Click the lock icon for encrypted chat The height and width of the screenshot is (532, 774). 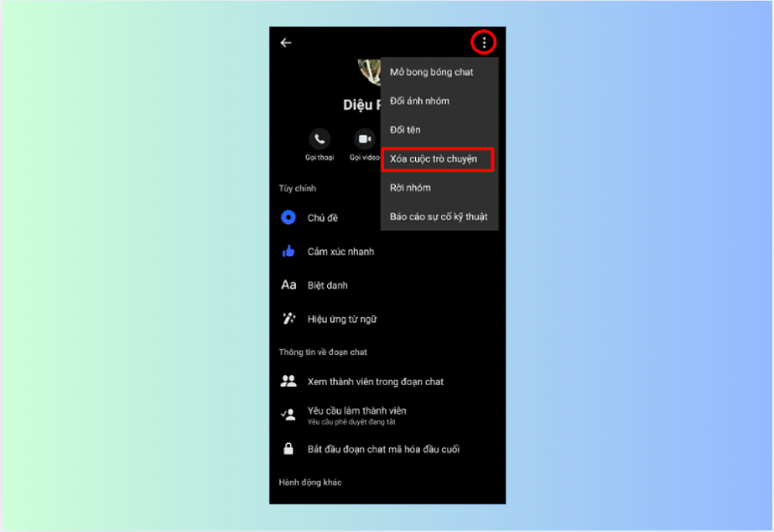point(288,449)
